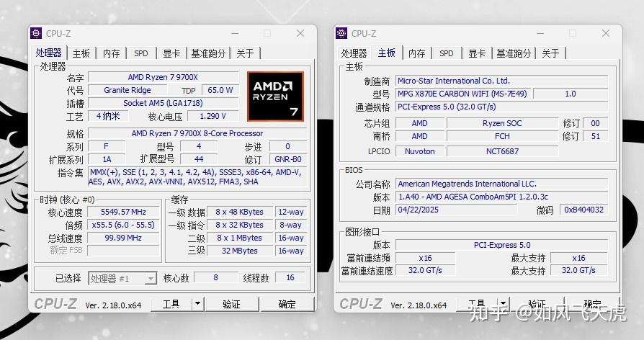Click the L1 data cache 8 x 48 KBytes
Screen dimensions: 644x340
(x=240, y=212)
